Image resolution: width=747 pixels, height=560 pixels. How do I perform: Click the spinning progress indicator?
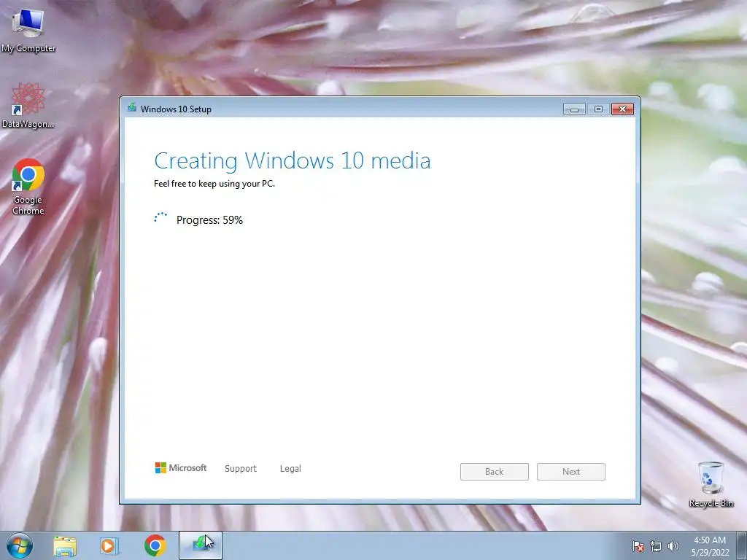160,218
